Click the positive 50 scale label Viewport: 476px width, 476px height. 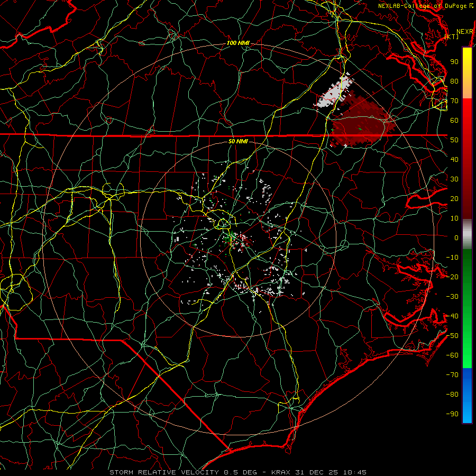pos(454,140)
